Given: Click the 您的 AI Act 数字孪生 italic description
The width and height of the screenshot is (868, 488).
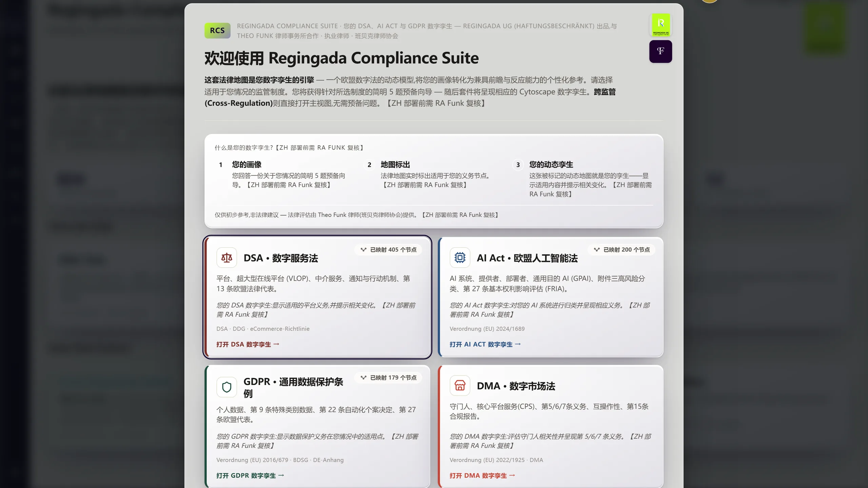Looking at the screenshot, I should click(550, 310).
